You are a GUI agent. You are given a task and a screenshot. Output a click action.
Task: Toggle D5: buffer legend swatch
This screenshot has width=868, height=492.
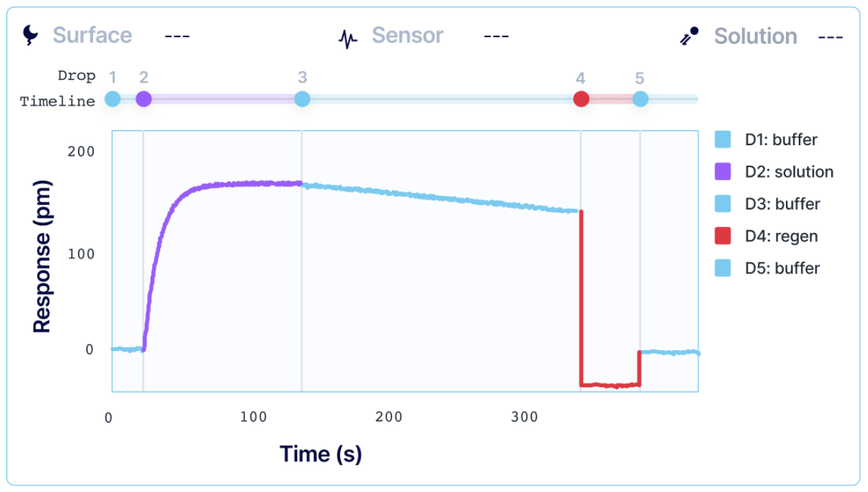click(722, 269)
